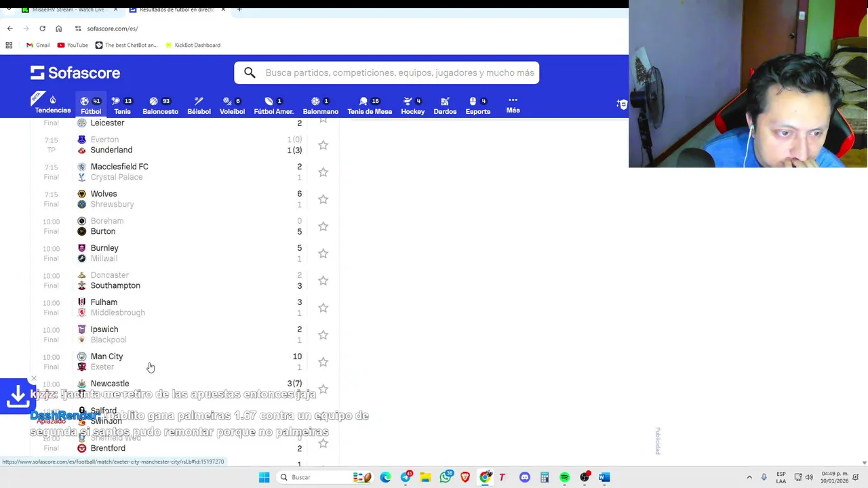Open the Tenis de Mesa tab
Screen dimensions: 868x488
(x=370, y=105)
